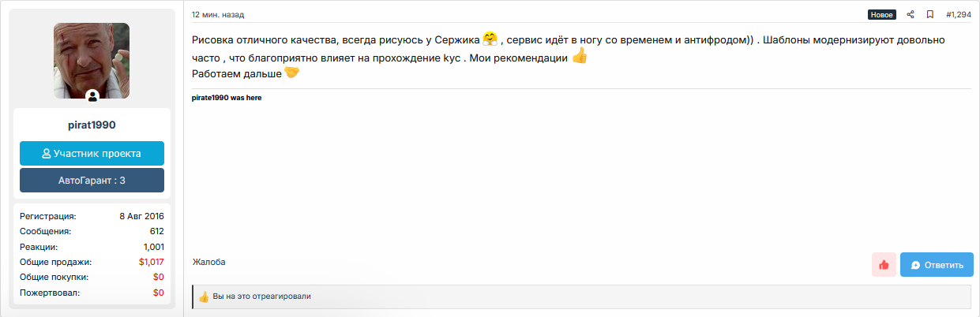Image resolution: width=980 pixels, height=317 pixels.
Task: Click the messages count 612
Action: [156, 232]
